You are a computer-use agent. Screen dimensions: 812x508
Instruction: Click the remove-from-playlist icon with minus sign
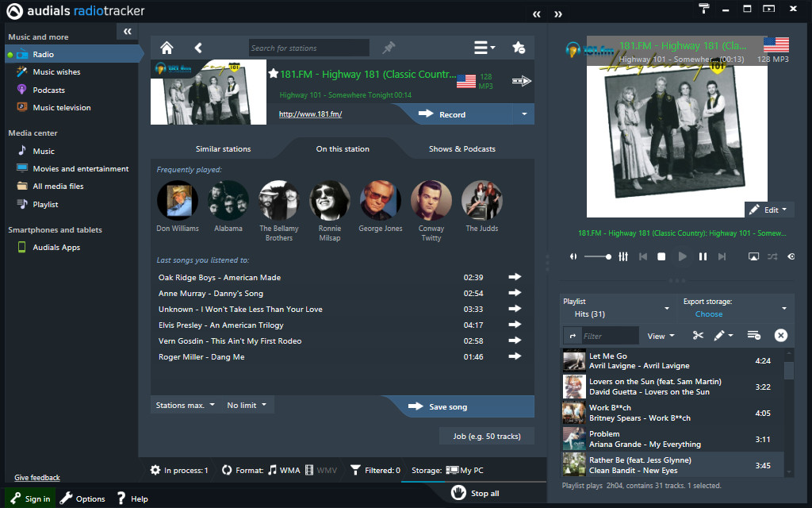tap(754, 336)
